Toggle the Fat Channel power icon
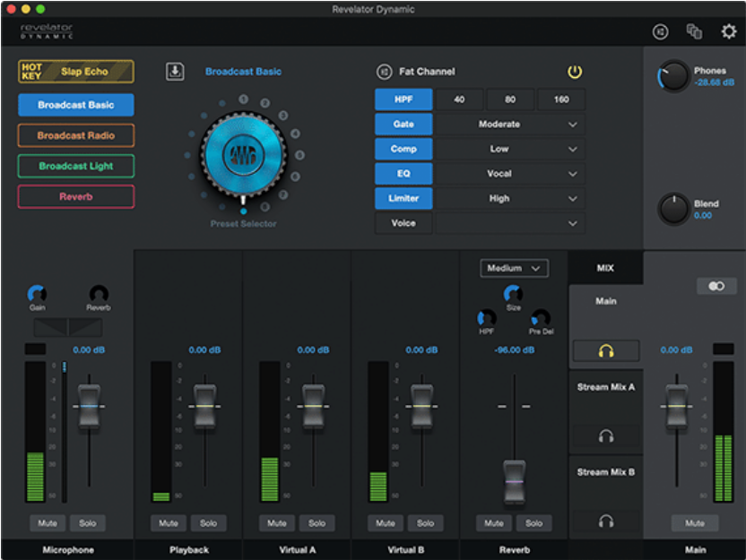 (x=575, y=72)
